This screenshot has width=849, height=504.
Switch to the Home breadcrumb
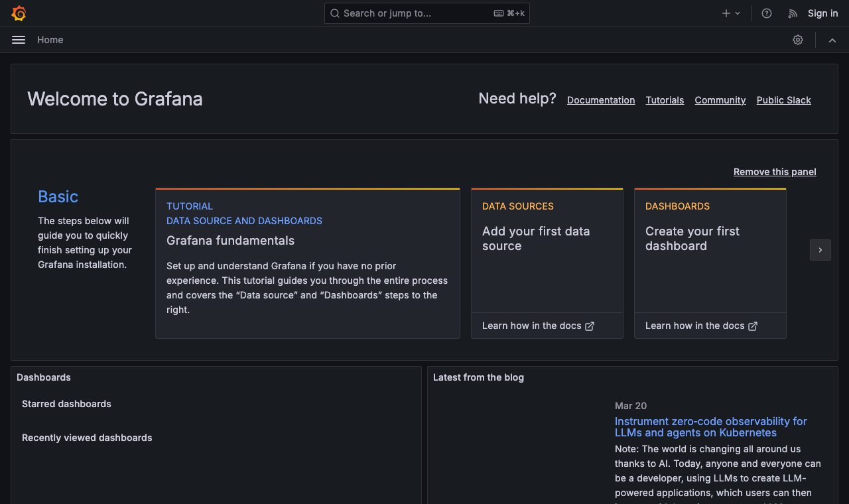[50, 40]
